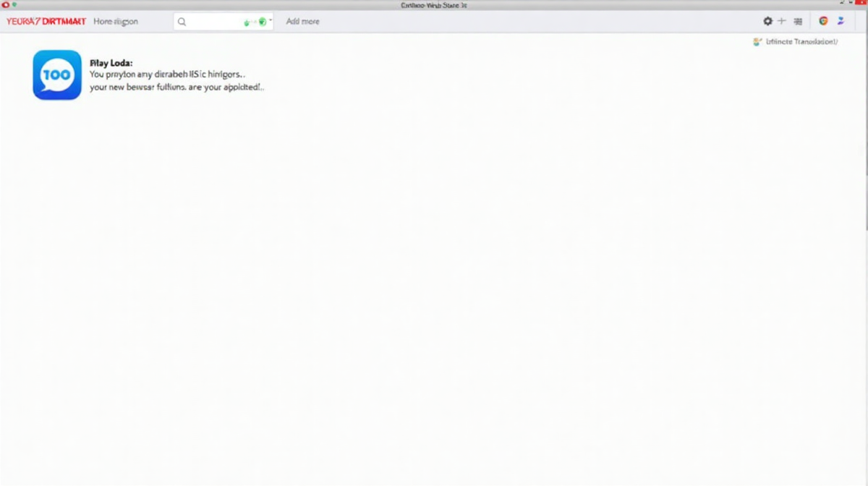
Task: Click the purple profile icon in toolbar
Action: (841, 22)
